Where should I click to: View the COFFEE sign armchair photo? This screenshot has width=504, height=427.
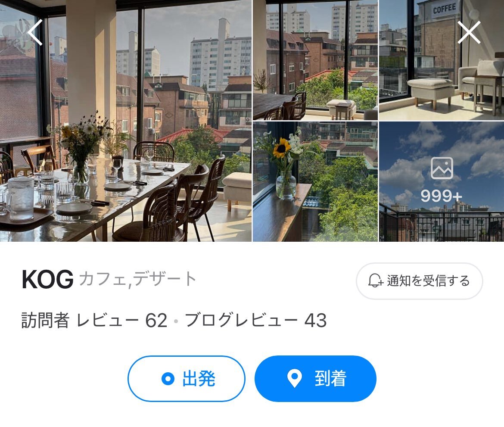coord(442,60)
